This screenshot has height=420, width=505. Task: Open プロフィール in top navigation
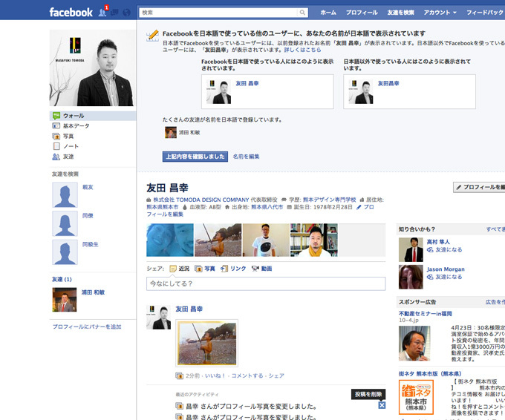pos(362,13)
